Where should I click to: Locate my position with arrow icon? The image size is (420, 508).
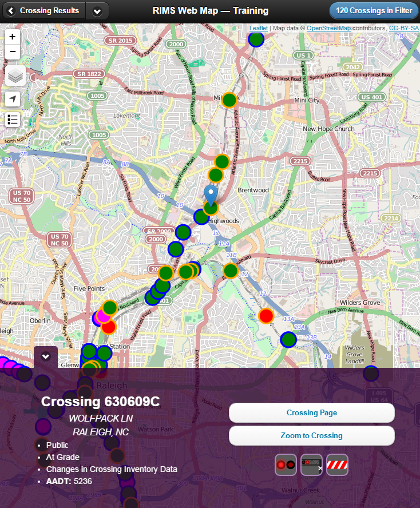[13, 99]
